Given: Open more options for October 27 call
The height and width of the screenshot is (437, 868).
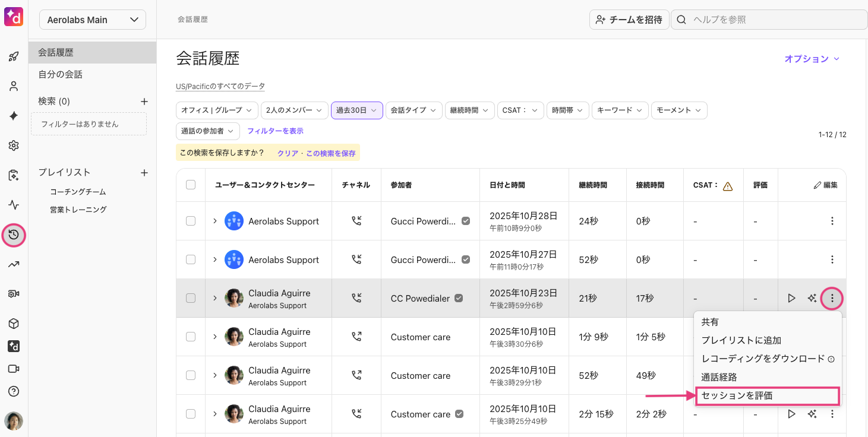Looking at the screenshot, I should click(832, 259).
